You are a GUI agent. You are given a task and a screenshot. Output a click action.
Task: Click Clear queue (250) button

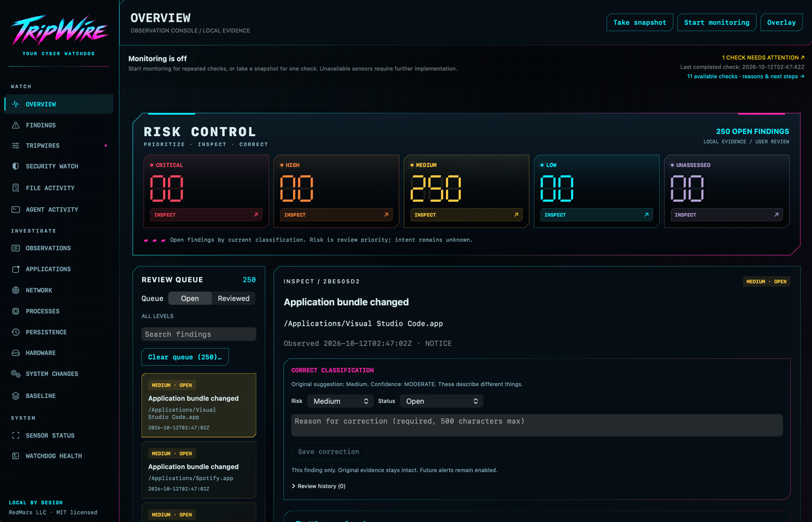[x=185, y=357]
